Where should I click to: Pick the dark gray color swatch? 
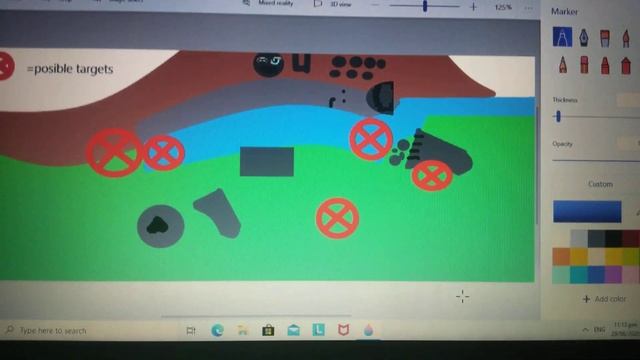(596, 238)
